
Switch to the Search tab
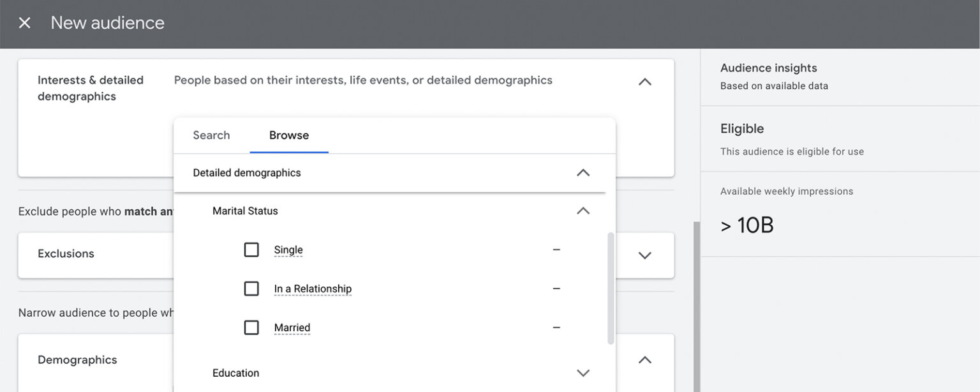coord(211,135)
